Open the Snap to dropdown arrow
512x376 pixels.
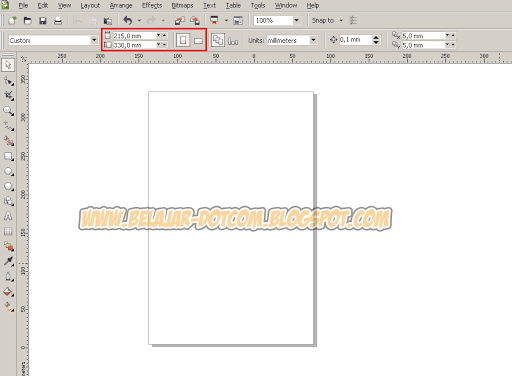[341, 21]
